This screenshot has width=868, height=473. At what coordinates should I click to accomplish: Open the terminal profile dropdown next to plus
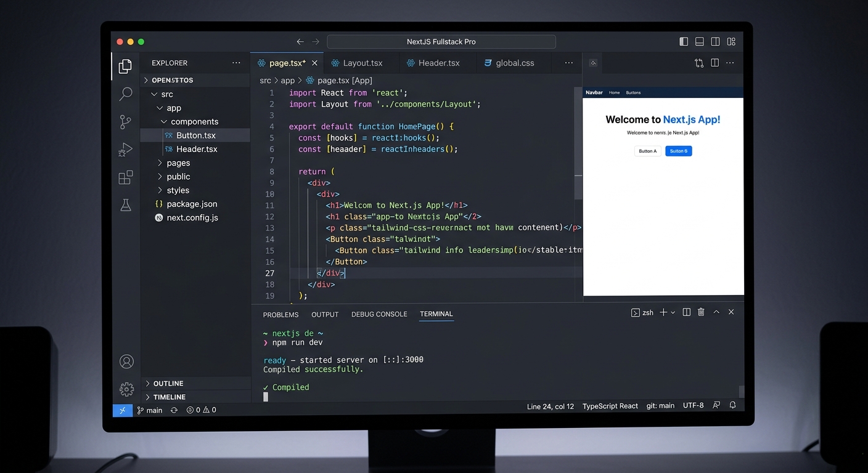click(672, 312)
